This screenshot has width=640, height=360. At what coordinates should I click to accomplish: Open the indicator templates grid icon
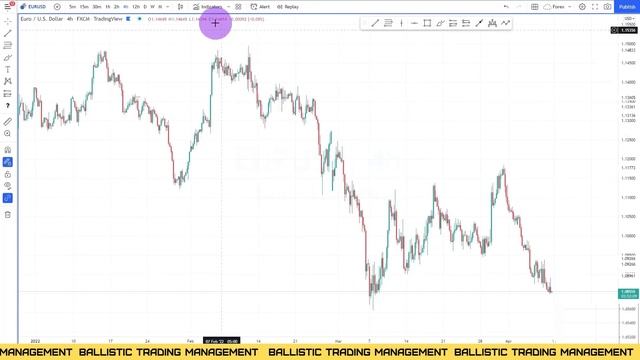pyautogui.click(x=238, y=7)
